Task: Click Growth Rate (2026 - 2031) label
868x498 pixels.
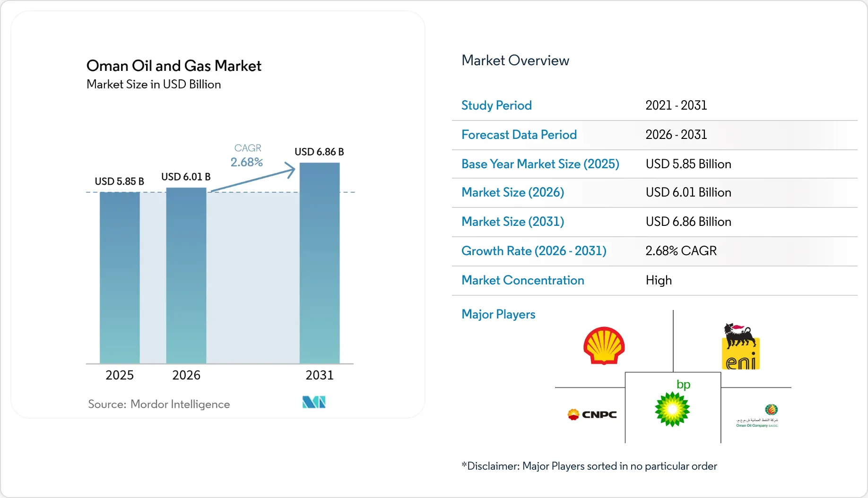Action: [534, 251]
